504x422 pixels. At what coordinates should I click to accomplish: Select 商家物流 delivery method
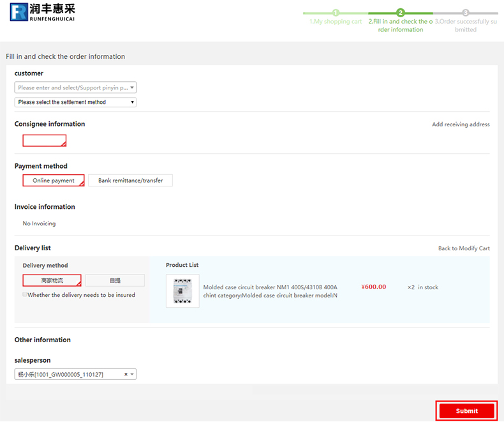tap(52, 280)
